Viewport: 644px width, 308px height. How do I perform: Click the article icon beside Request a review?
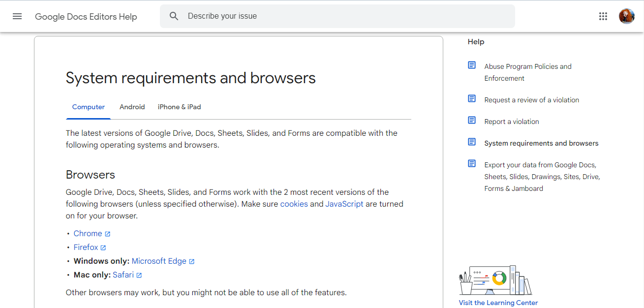click(x=472, y=98)
